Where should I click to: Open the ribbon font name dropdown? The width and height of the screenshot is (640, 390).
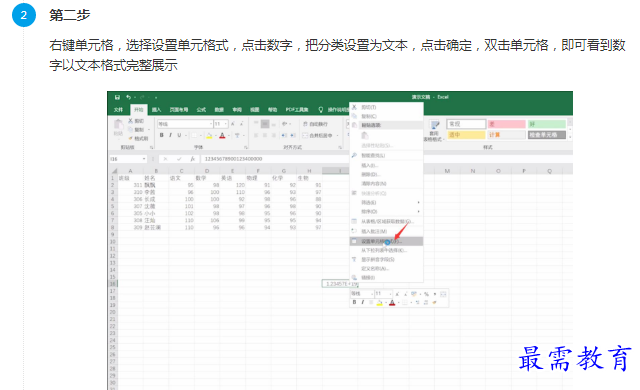click(x=211, y=124)
